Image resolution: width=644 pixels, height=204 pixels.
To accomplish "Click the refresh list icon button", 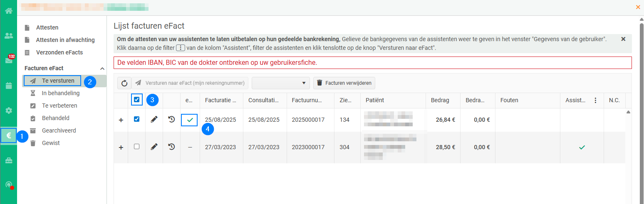I will 124,83.
